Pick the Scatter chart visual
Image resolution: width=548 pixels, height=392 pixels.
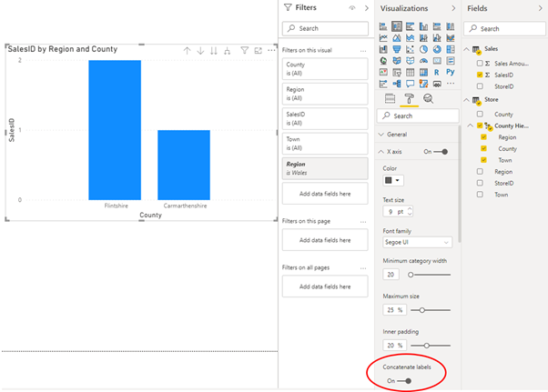[410, 49]
